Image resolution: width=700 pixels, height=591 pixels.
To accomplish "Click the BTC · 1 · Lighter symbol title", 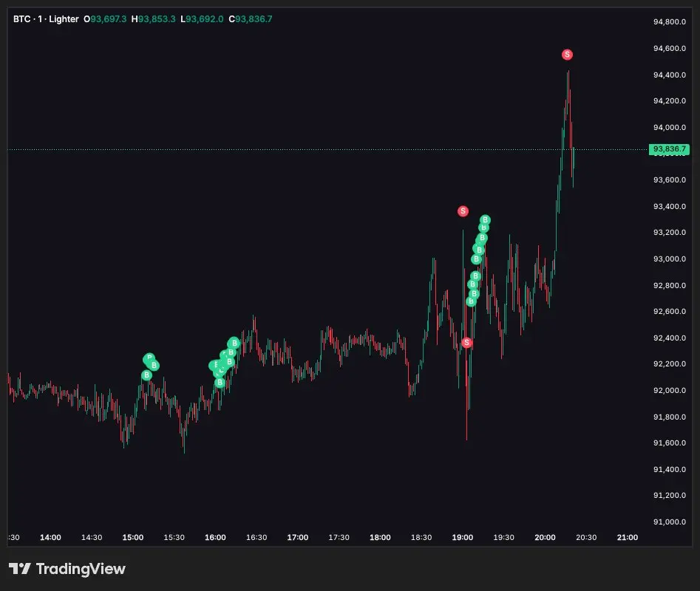I will (46, 19).
